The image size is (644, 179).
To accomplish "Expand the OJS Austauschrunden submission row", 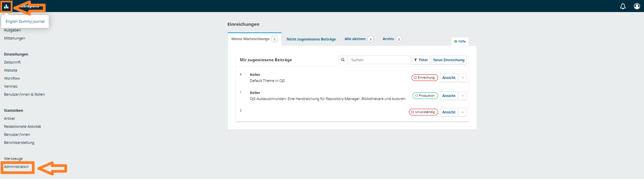I will pos(463,96).
